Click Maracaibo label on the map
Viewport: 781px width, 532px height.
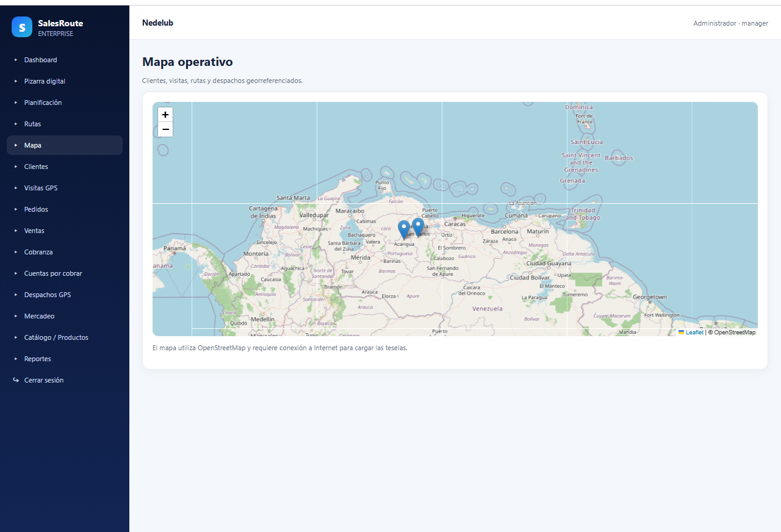(350, 211)
